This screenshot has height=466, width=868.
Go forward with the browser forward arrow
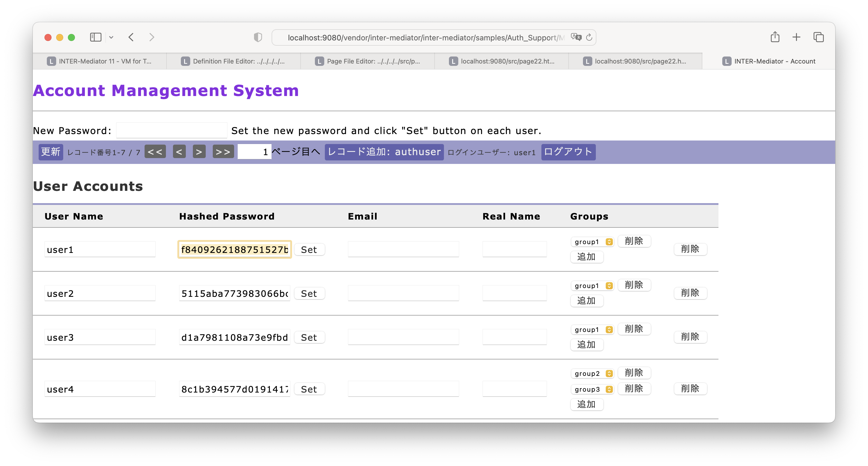[x=152, y=37]
